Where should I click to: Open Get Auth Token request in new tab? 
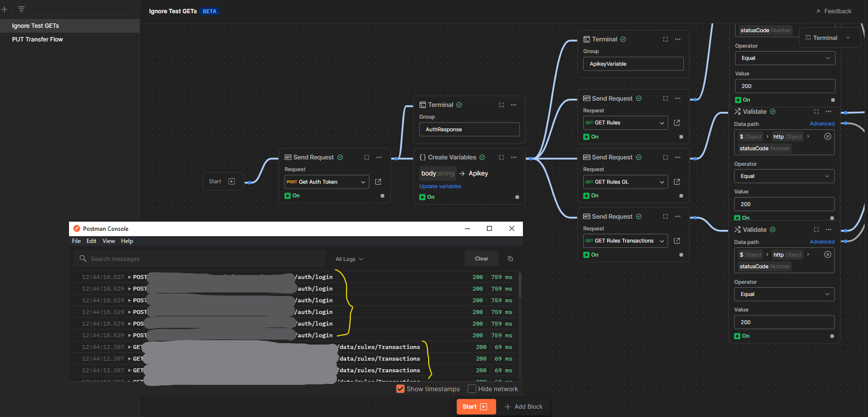pos(378,182)
